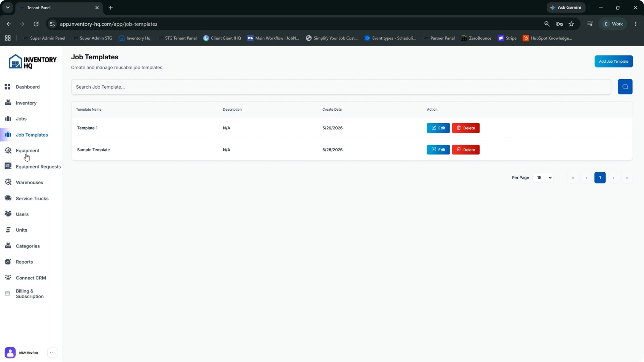Image resolution: width=644 pixels, height=362 pixels.
Task: Navigate to Inventory in the sidebar
Action: [26, 103]
